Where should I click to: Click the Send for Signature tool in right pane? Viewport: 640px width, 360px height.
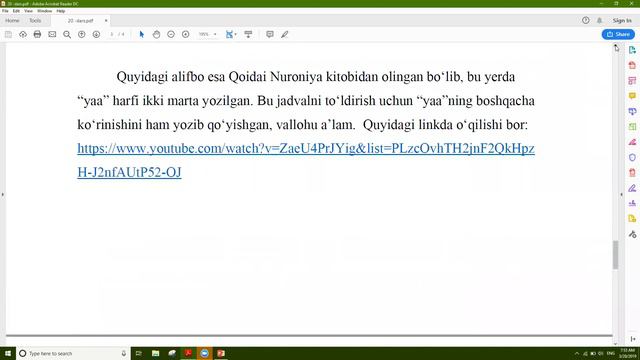click(632, 203)
